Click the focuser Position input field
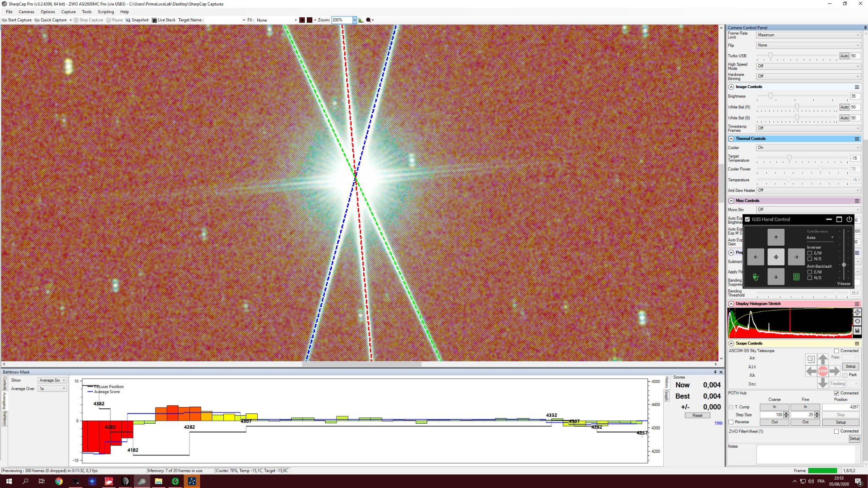This screenshot has width=868, height=488. tap(840, 407)
